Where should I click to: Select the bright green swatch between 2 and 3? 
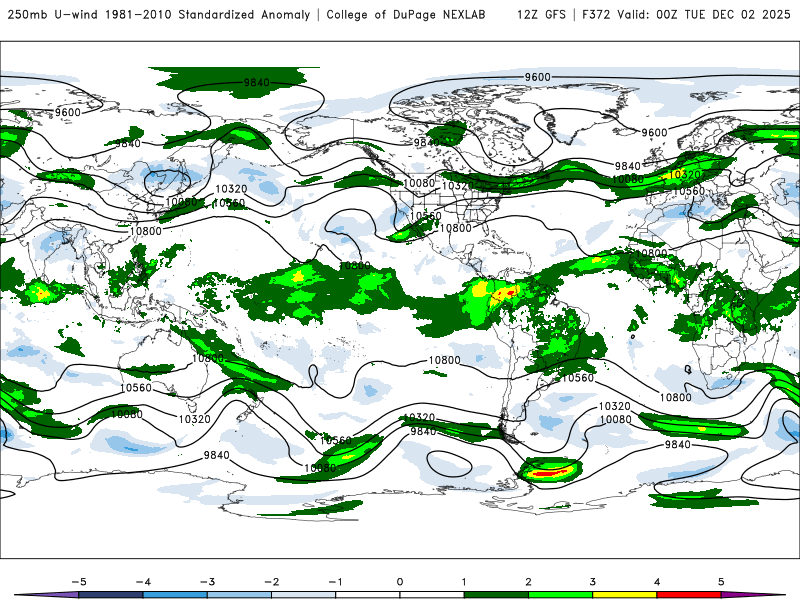pyautogui.click(x=560, y=595)
